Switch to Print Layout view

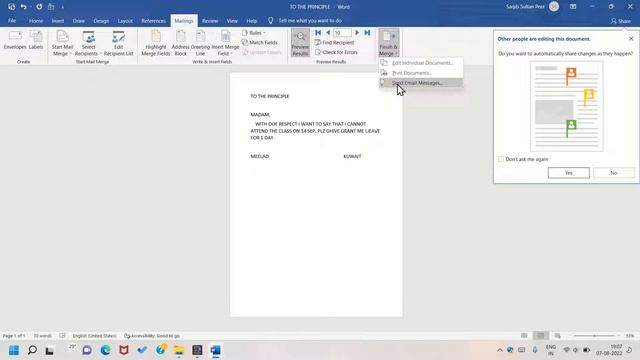[540, 336]
